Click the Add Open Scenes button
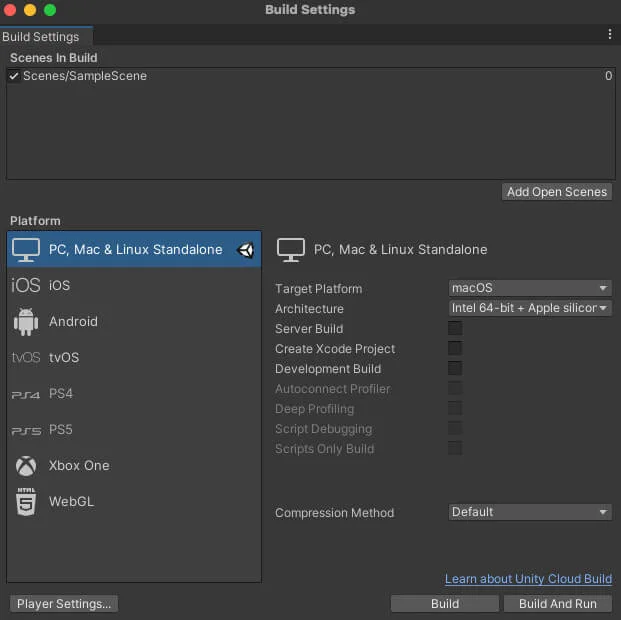 [557, 192]
